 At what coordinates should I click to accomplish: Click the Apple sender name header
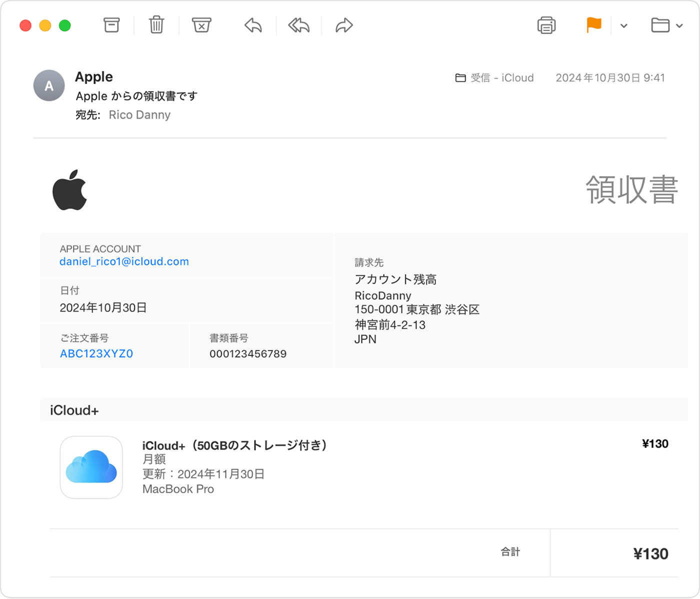(x=93, y=76)
